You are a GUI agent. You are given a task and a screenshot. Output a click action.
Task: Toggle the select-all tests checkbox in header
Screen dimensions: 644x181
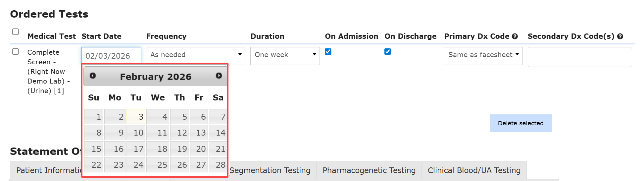point(16,32)
